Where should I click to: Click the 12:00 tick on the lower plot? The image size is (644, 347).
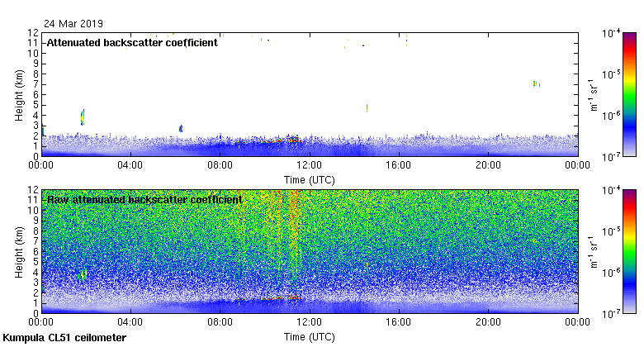[x=310, y=322]
